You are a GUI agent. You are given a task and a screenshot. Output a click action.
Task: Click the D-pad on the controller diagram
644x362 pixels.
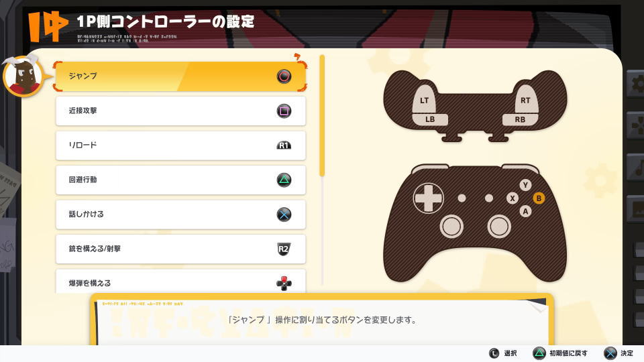point(429,198)
